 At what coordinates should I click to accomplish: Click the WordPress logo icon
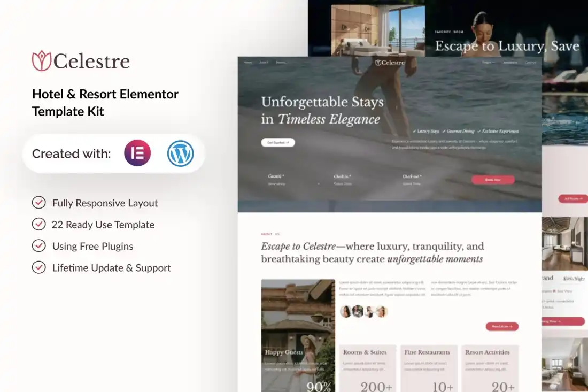180,153
